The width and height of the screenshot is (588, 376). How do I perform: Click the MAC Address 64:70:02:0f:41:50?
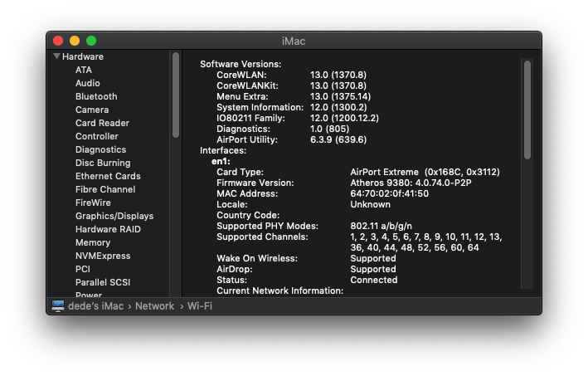pos(389,193)
